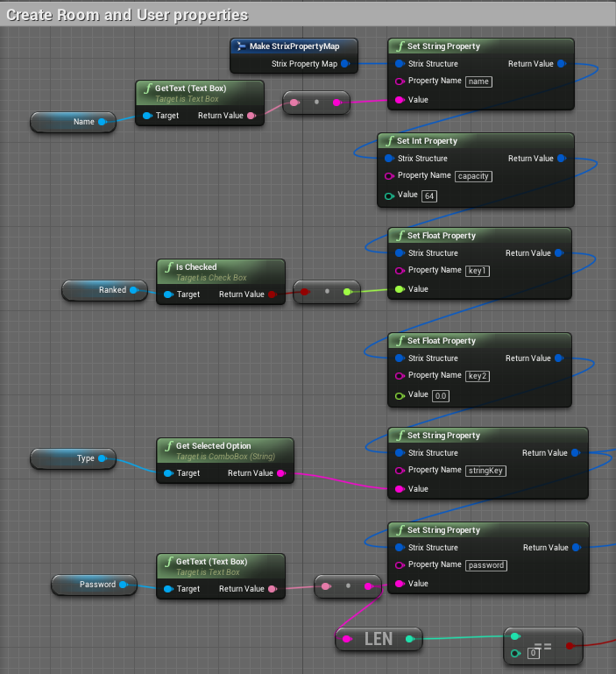616x674 pixels.
Task: Click Return Value pin on Is Checked node
Action: [x=273, y=294]
